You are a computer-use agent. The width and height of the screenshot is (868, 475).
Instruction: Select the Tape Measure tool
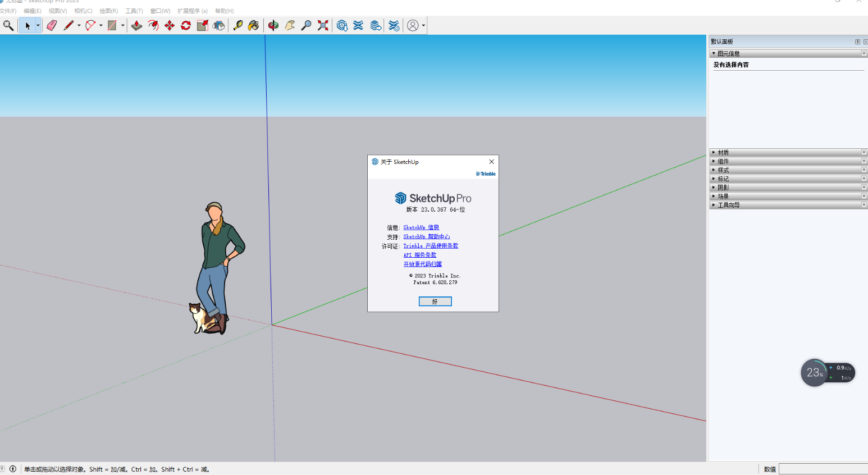click(x=238, y=25)
